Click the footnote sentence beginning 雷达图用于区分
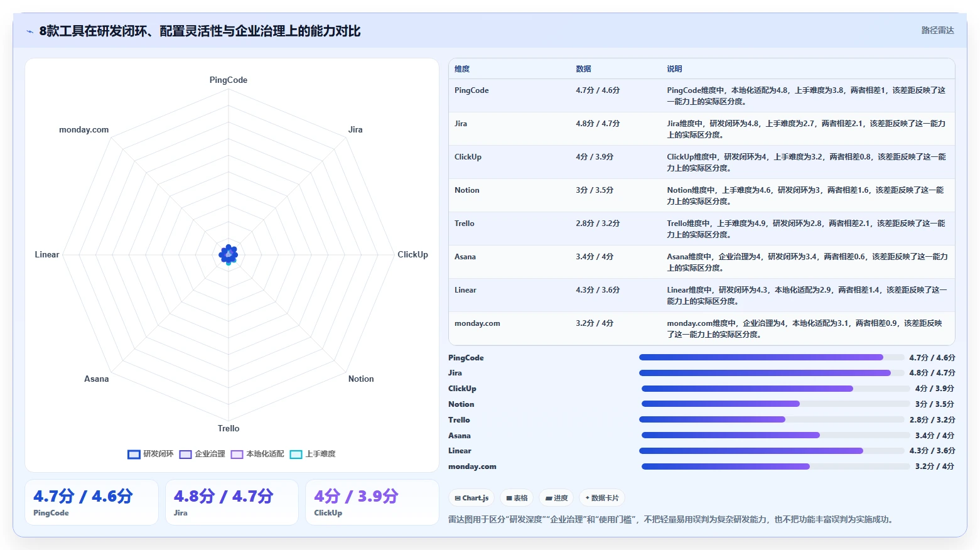Screen dimensions: 980x550 tap(670, 519)
